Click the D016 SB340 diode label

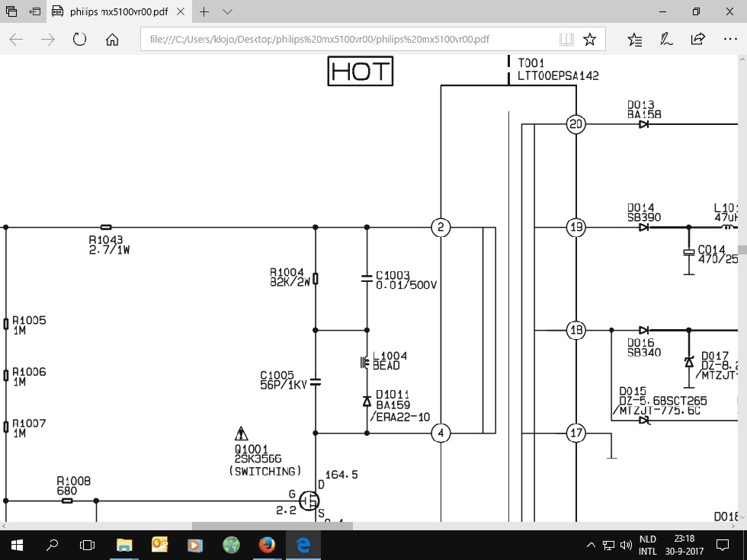(644, 347)
